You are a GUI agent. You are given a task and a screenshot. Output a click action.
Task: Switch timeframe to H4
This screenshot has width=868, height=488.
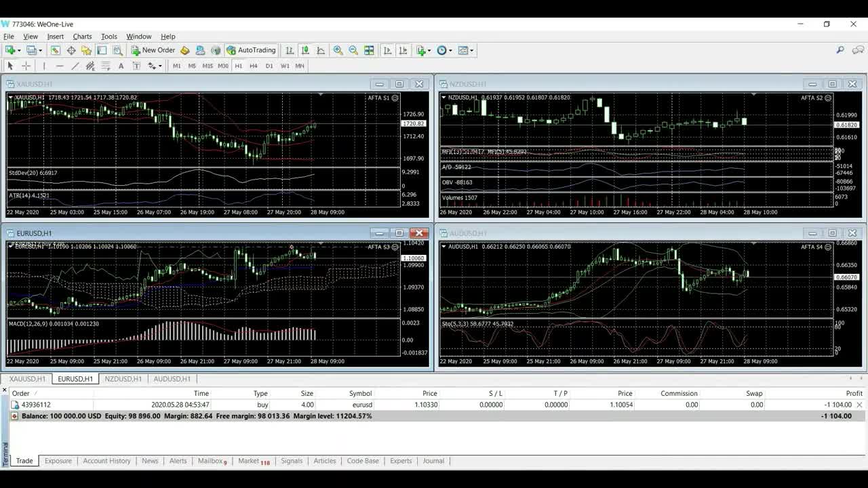pyautogui.click(x=254, y=66)
